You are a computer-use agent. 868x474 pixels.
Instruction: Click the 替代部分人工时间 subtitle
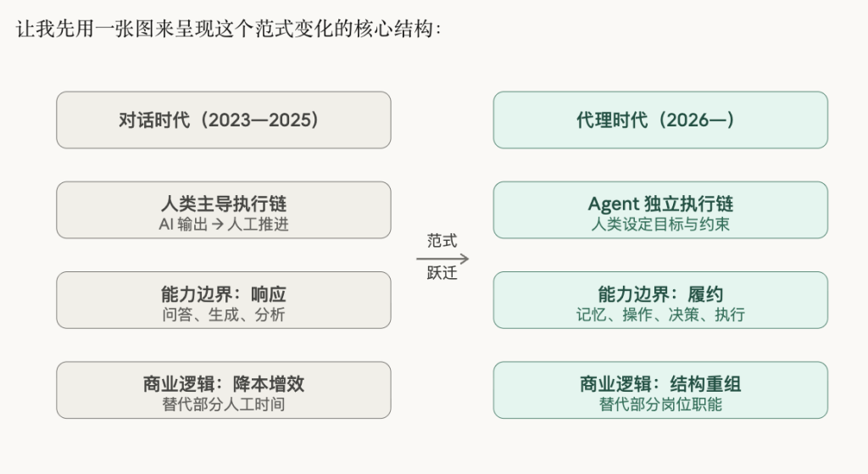point(224,404)
